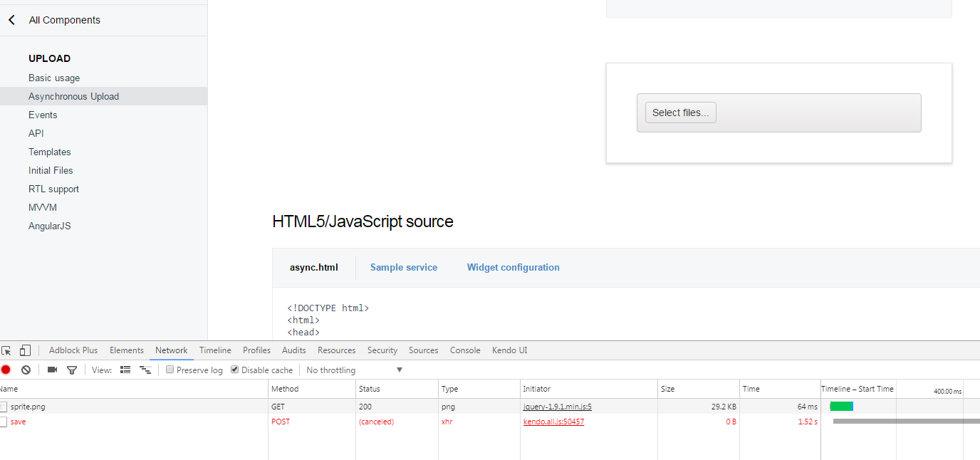Click the Select files... button
The width and height of the screenshot is (980, 460).
(x=680, y=113)
